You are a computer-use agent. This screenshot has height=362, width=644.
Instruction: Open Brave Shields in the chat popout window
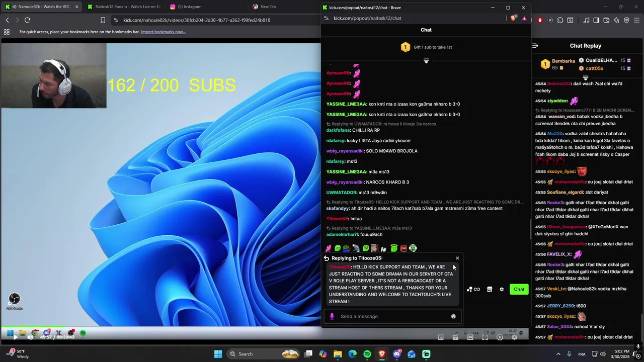pyautogui.click(x=513, y=18)
